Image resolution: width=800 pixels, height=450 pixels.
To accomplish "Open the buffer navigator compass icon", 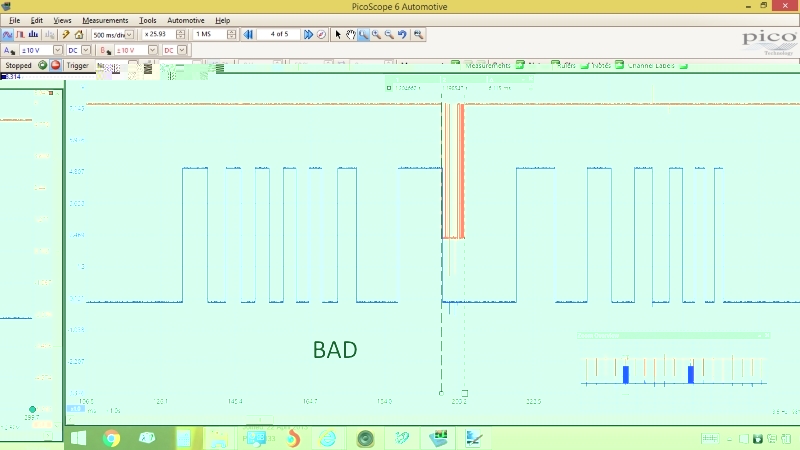I will (x=321, y=34).
